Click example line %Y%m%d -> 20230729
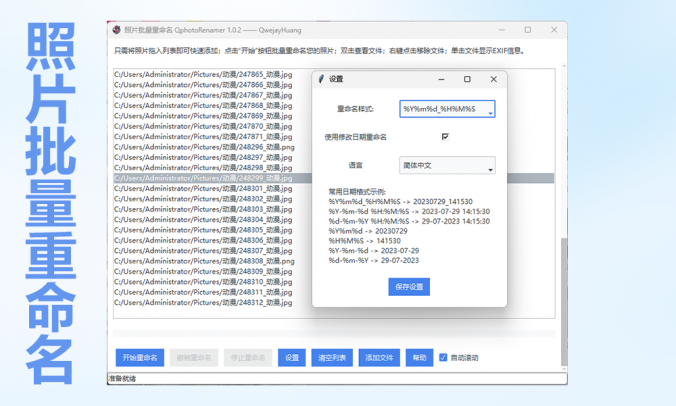This screenshot has width=676, height=406. pos(368,231)
